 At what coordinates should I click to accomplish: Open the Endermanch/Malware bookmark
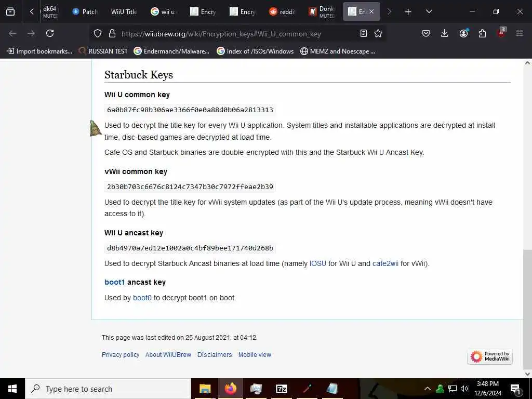(x=171, y=51)
